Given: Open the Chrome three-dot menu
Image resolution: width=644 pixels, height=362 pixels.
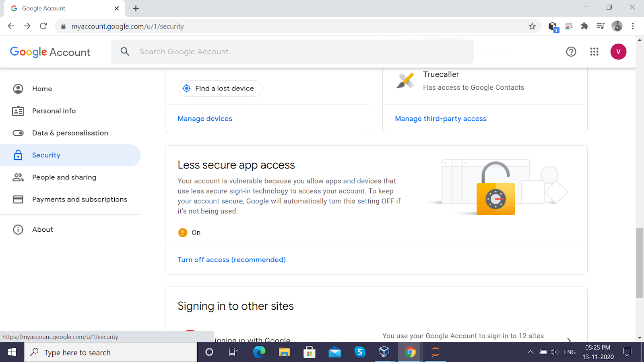Looking at the screenshot, I should pos(633,26).
